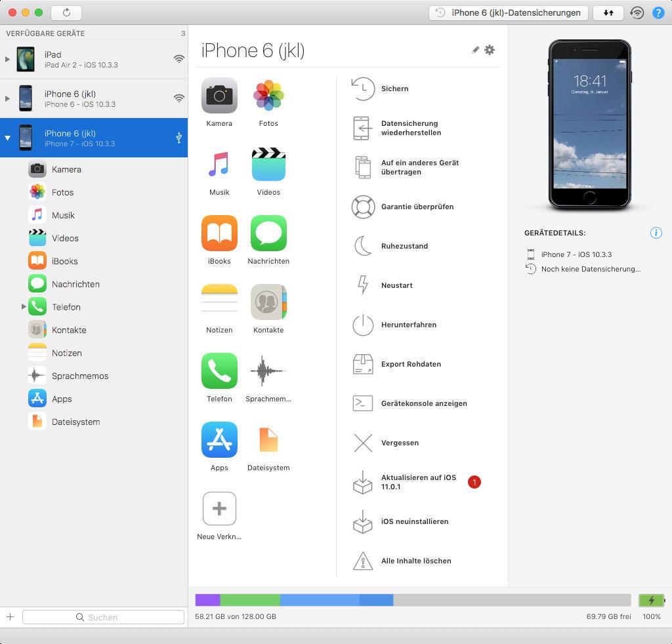Open the transfers arrows button in toolbar
This screenshot has width=672, height=644.
pyautogui.click(x=608, y=12)
